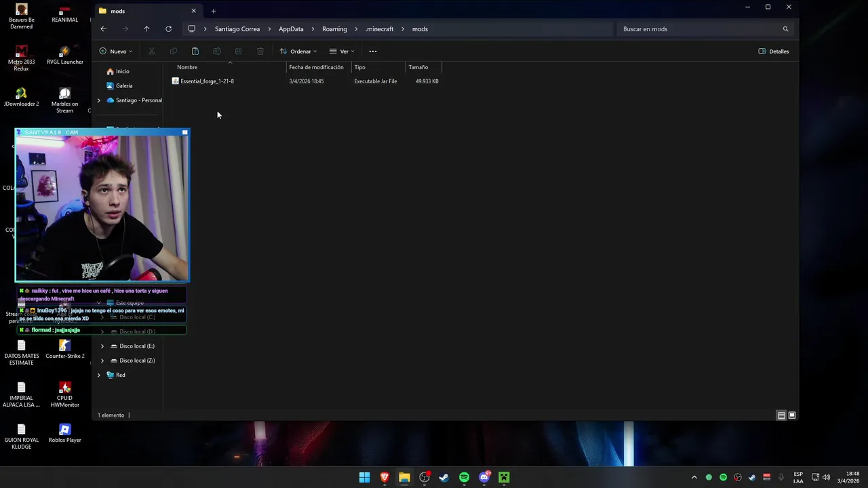Image resolution: width=868 pixels, height=488 pixels.
Task: Open Spotify from taskbar
Action: click(464, 477)
